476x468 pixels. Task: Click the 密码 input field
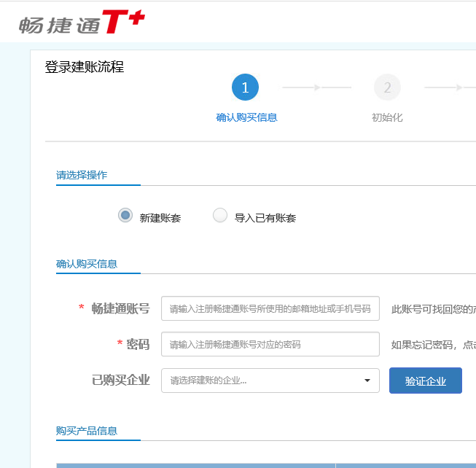point(270,344)
